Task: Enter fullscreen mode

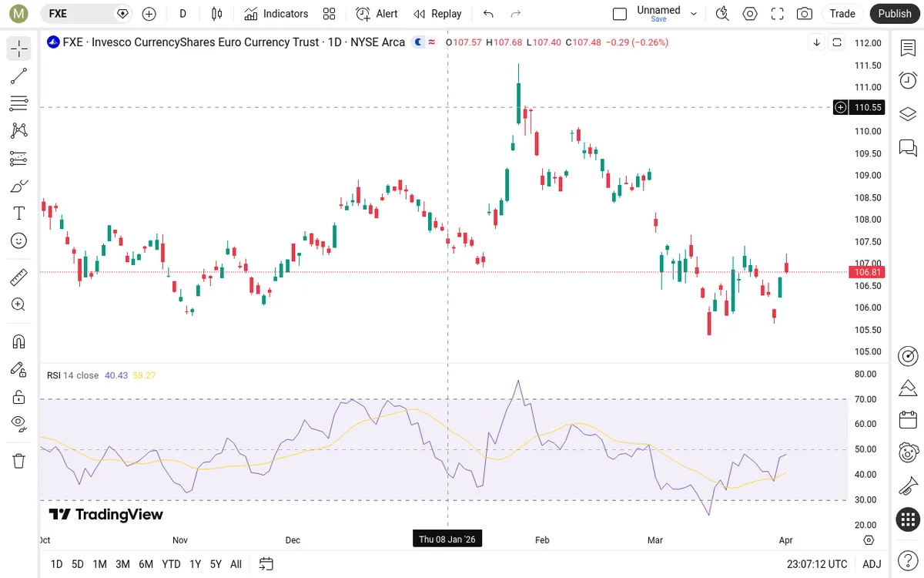Action: (x=778, y=14)
